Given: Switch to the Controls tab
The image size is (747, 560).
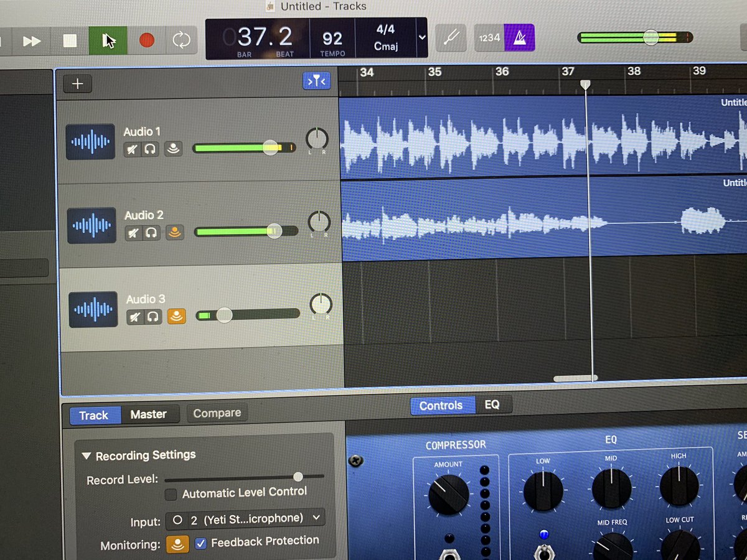Looking at the screenshot, I should coord(441,406).
